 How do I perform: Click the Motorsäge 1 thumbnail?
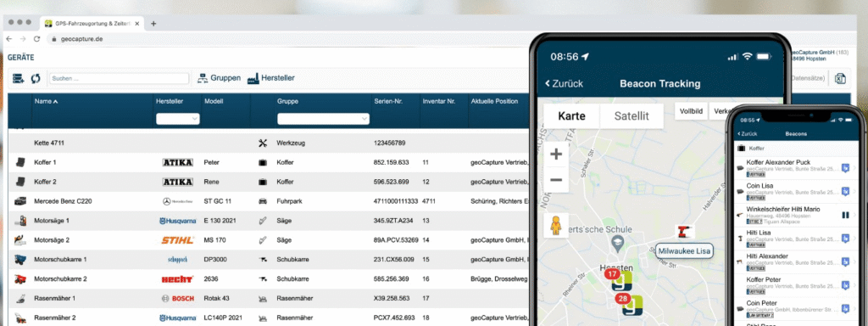20,221
